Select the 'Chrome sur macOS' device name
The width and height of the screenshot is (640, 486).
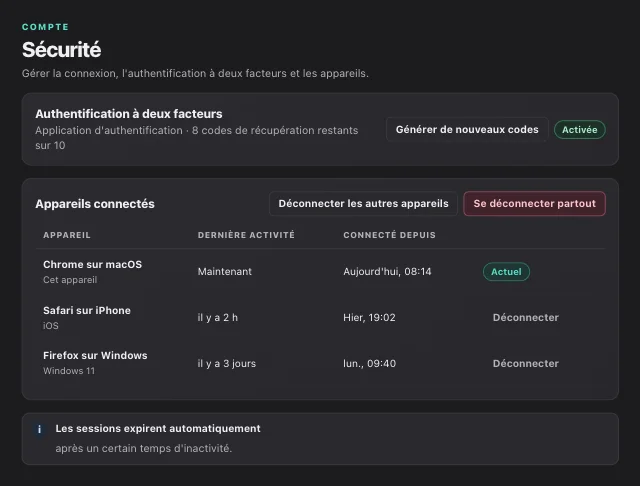(93, 264)
